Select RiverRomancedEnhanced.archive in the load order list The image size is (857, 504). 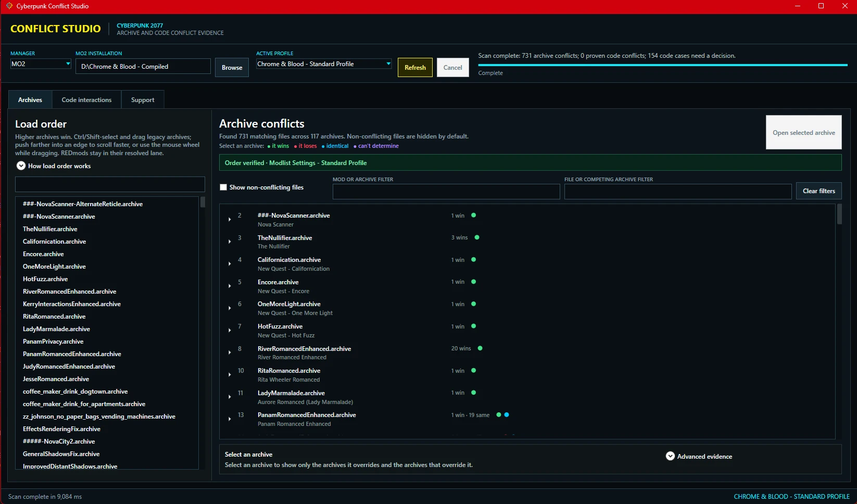coord(107,292)
